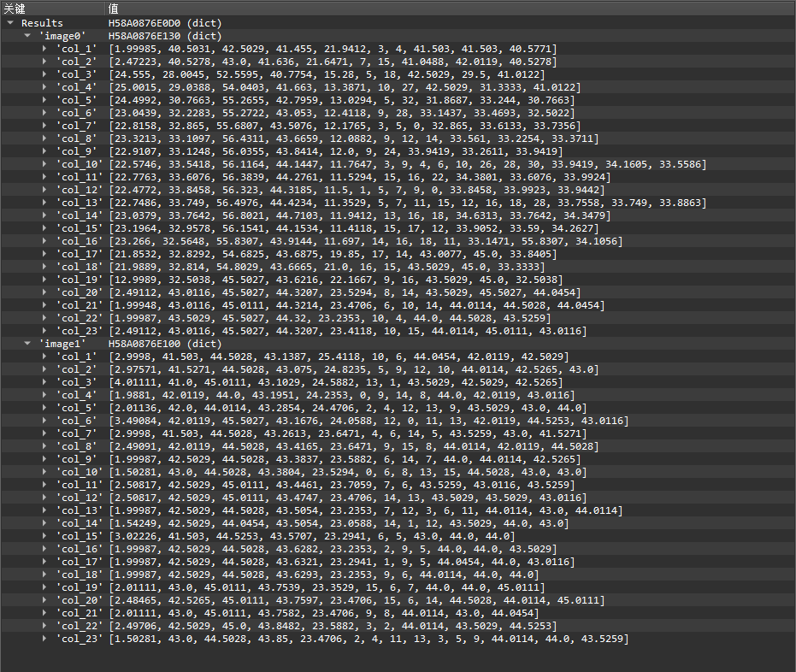The height and width of the screenshot is (672, 796).
Task: Select 'col_3' label under image0
Action: point(76,74)
